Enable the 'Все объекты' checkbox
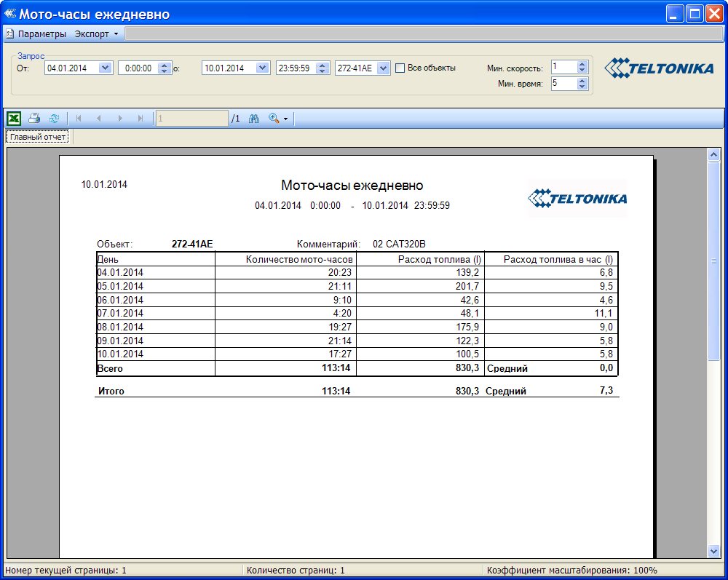 [x=400, y=68]
